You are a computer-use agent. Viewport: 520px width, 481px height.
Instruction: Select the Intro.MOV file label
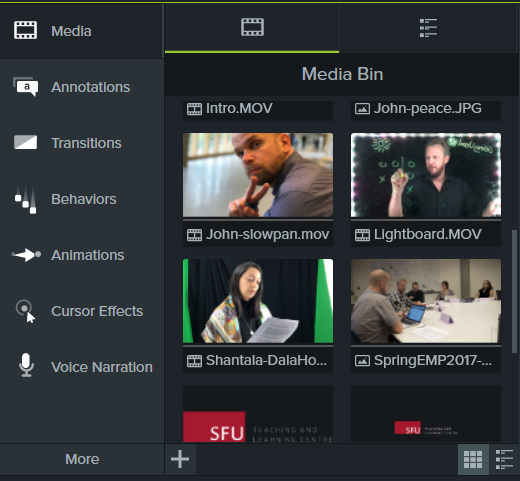[x=239, y=108]
